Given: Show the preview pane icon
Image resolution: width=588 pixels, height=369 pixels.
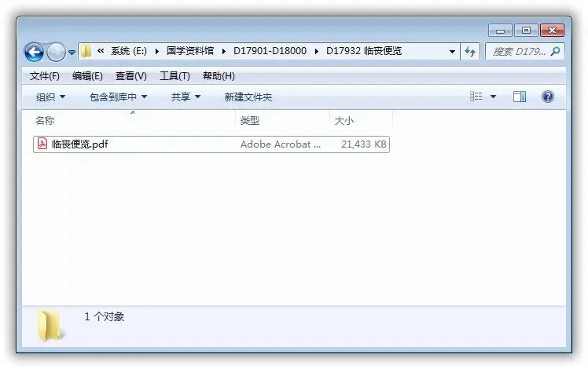Looking at the screenshot, I should 520,97.
